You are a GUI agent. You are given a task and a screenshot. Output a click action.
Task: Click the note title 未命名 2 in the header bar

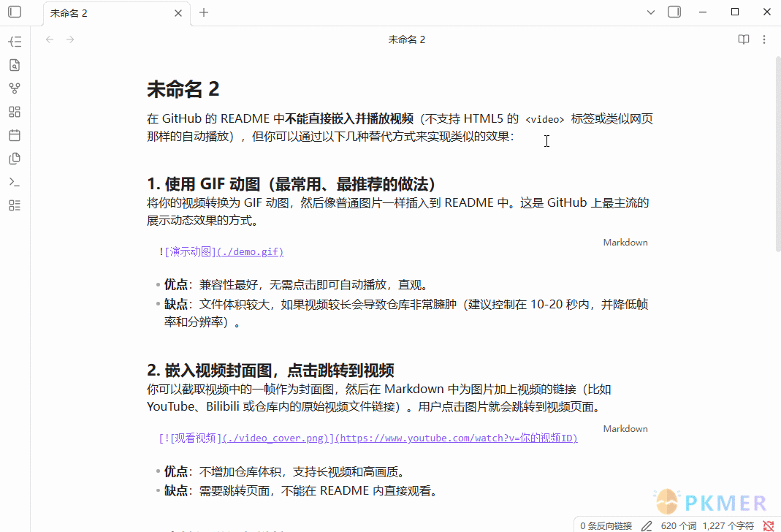pyautogui.click(x=407, y=40)
